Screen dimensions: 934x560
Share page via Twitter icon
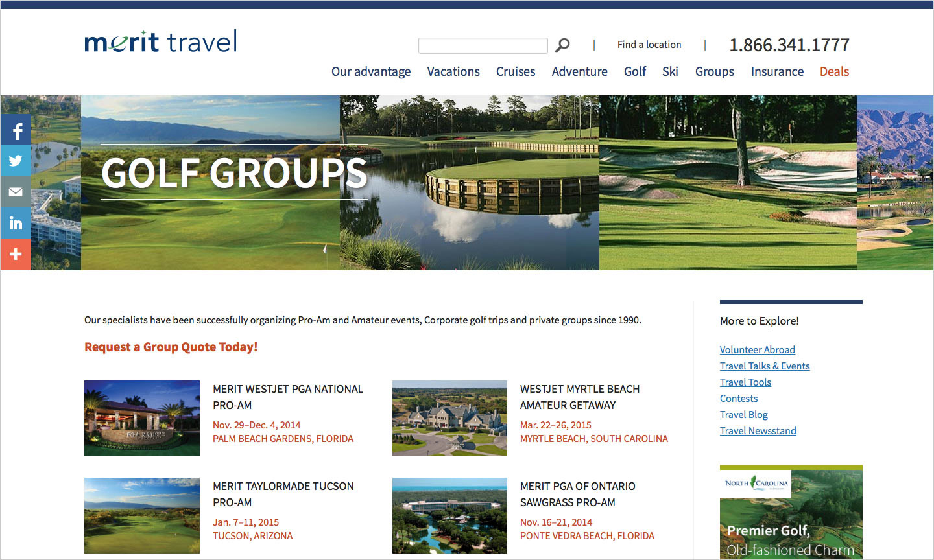coord(16,161)
